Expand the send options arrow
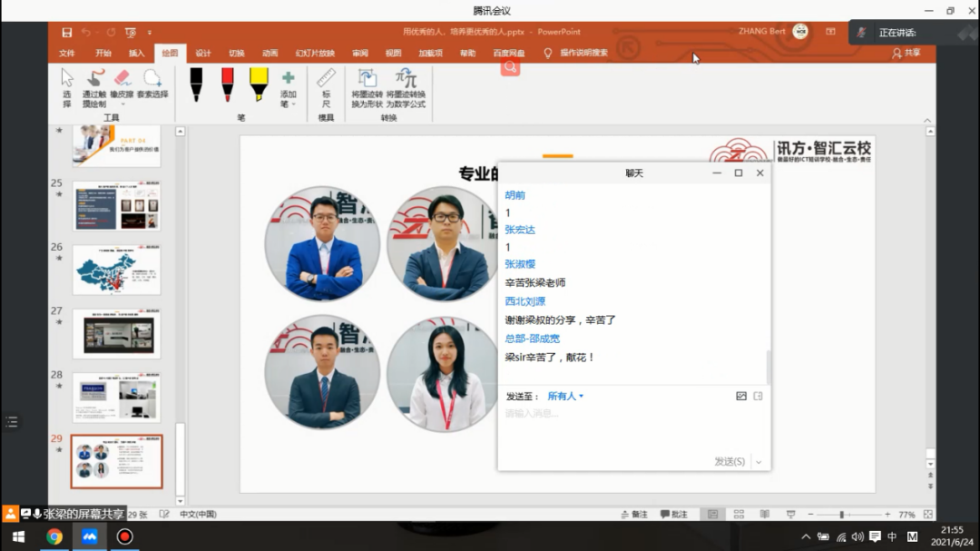The width and height of the screenshot is (980, 551). pyautogui.click(x=759, y=461)
